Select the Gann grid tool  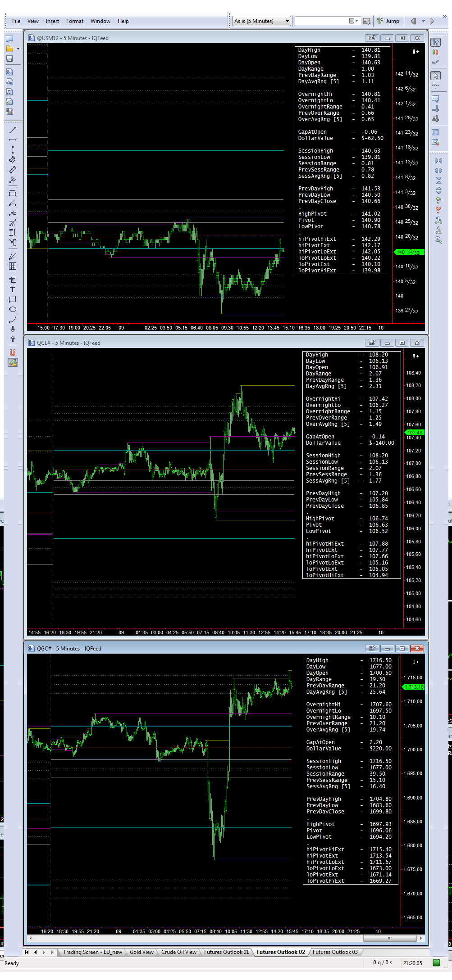click(12, 266)
